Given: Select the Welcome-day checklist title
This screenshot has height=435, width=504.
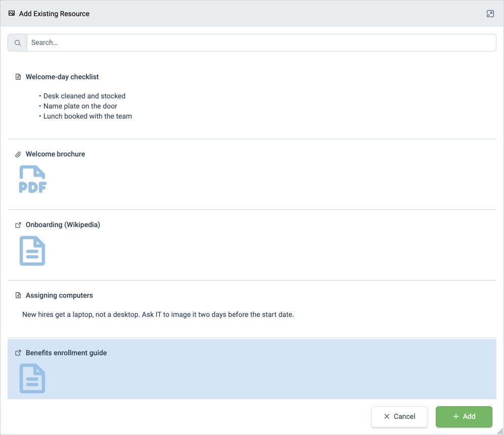Looking at the screenshot, I should 62,77.
